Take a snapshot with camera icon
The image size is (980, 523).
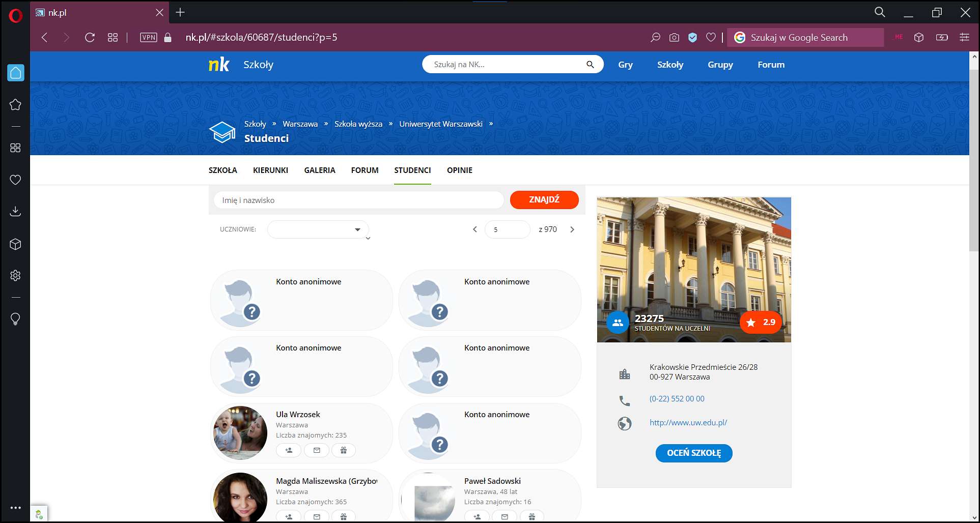pos(674,37)
